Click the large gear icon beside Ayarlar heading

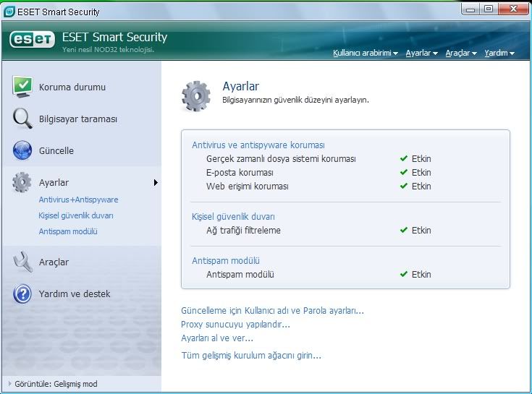[x=195, y=96]
